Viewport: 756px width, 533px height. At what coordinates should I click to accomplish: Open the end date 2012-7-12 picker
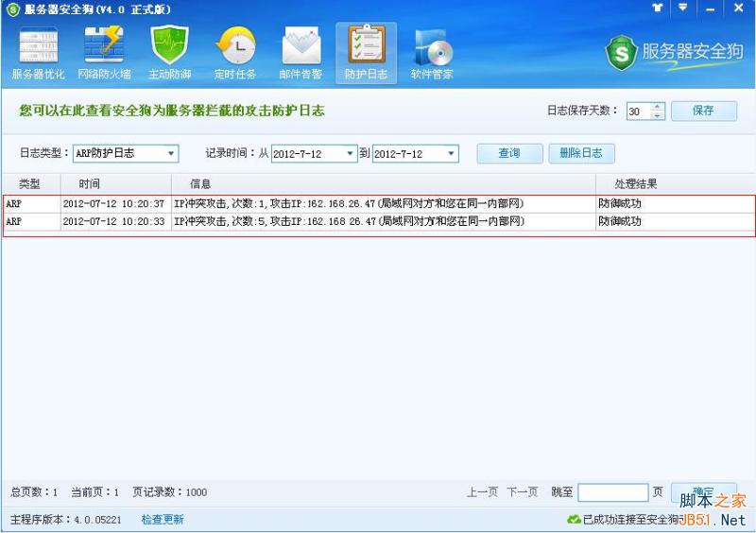pos(451,153)
